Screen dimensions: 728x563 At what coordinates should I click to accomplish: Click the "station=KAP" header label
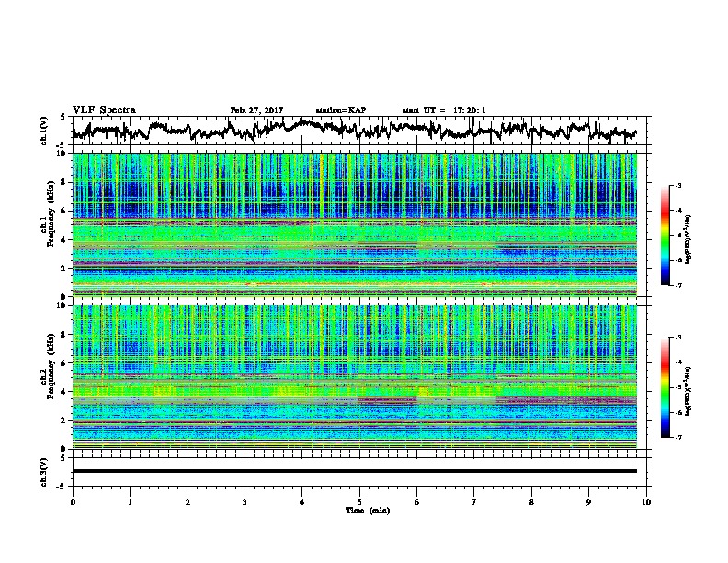coord(341,110)
